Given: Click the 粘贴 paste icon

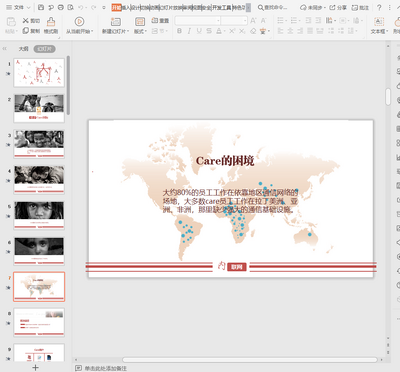Looking at the screenshot, I should [x=11, y=22].
